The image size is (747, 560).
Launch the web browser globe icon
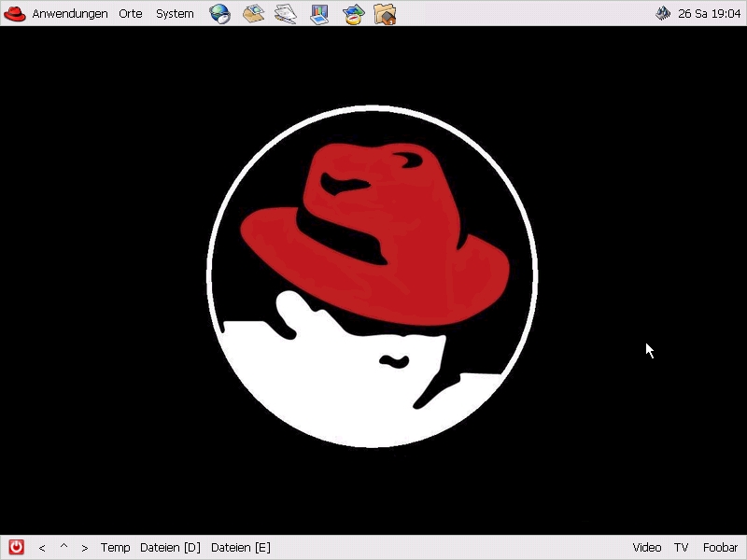(x=220, y=13)
